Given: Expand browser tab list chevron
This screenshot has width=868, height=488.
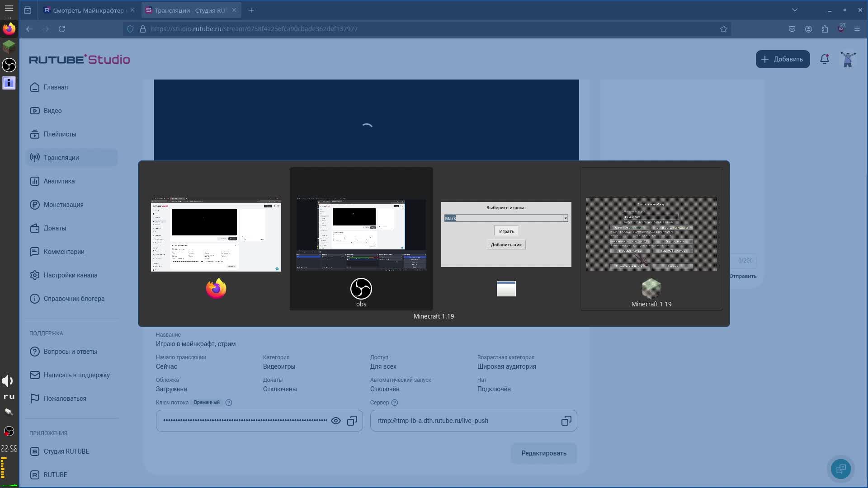Looking at the screenshot, I should 794,10.
